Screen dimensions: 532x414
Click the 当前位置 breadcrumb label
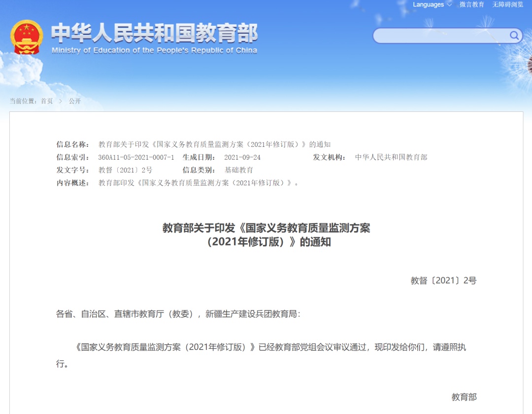[x=23, y=101]
